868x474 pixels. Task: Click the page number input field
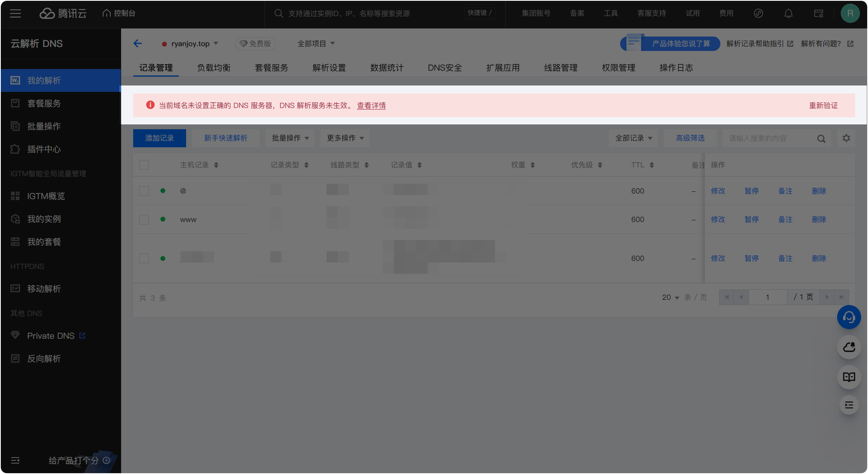[x=767, y=297]
